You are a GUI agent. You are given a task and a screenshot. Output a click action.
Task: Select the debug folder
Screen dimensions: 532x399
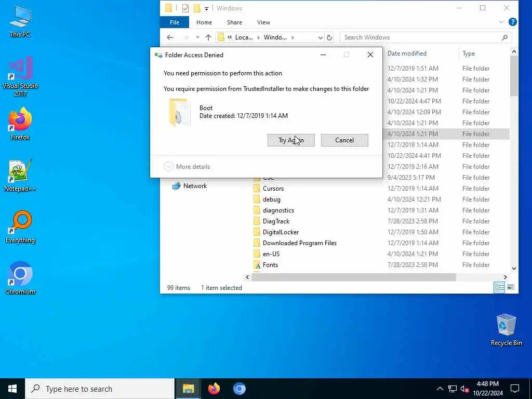pos(271,199)
